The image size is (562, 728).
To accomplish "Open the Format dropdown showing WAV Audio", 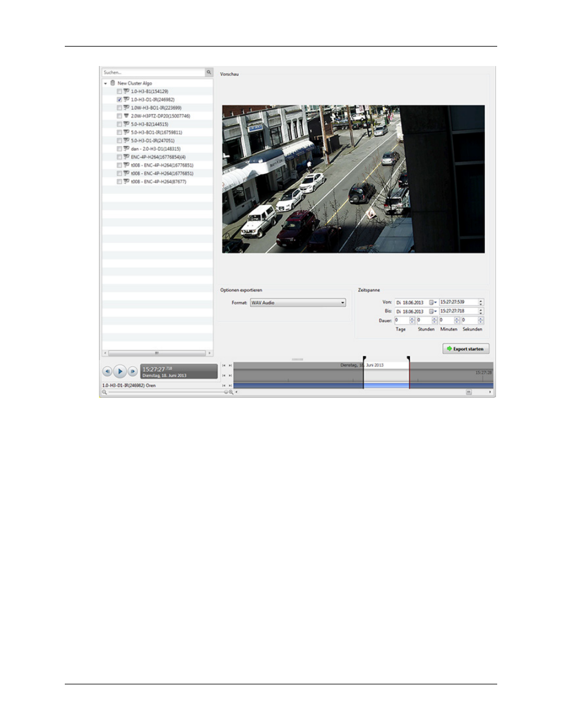I will click(x=298, y=303).
